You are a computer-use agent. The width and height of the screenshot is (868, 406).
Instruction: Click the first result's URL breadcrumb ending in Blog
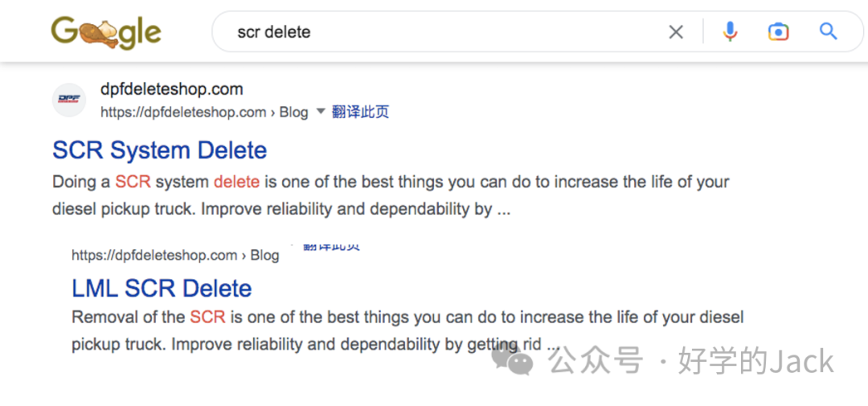pyautogui.click(x=204, y=113)
